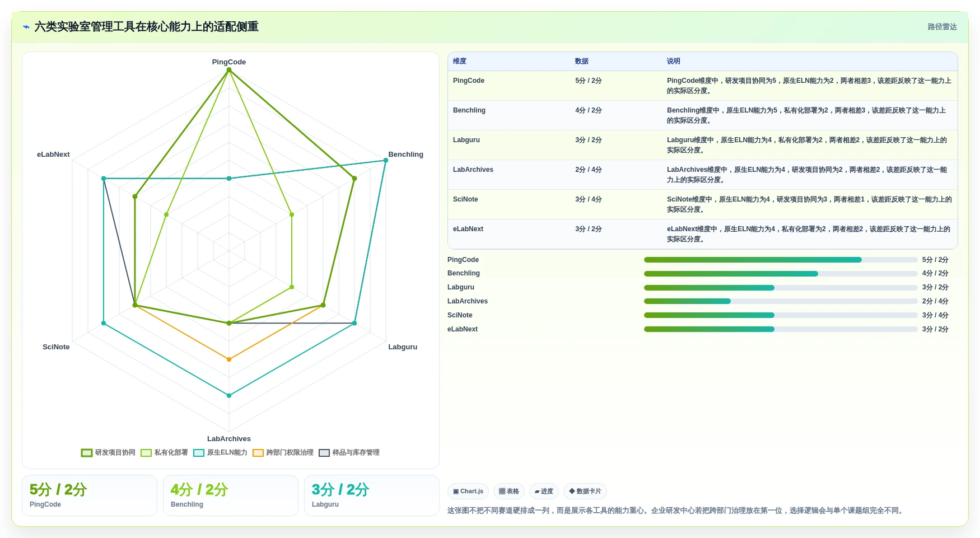Click the Chart.js chip
Screen dimensions: 980x538
point(468,492)
